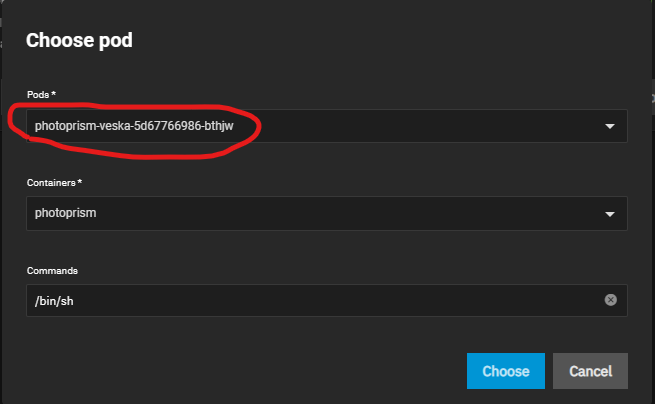Click the Commands field label
Screen dimensions: 655x404
52,271
